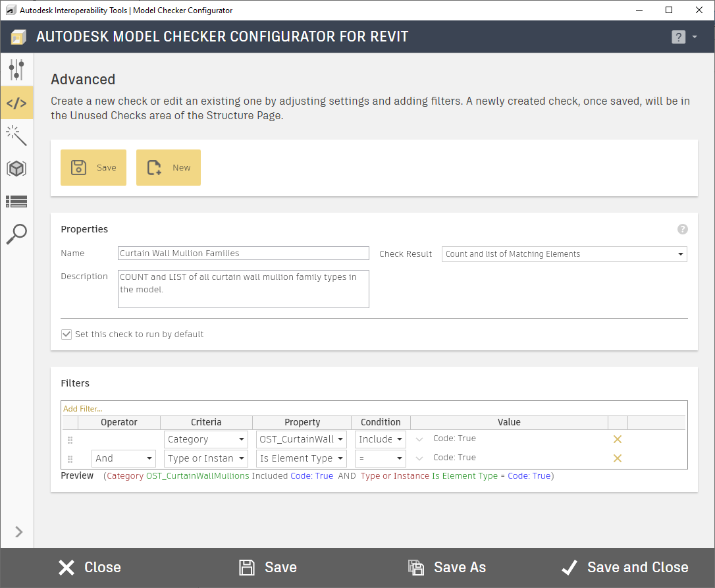Toggle Set this check to run by default
This screenshot has height=588, width=715.
[66, 334]
